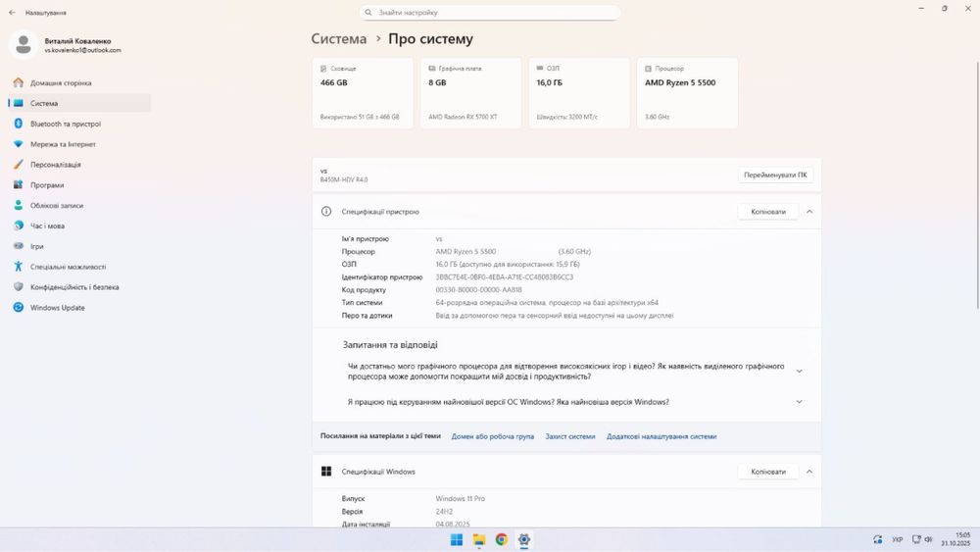Collapse the Специфікації пристрою section chevron
Screen dimensions: 980x552
[x=809, y=212]
